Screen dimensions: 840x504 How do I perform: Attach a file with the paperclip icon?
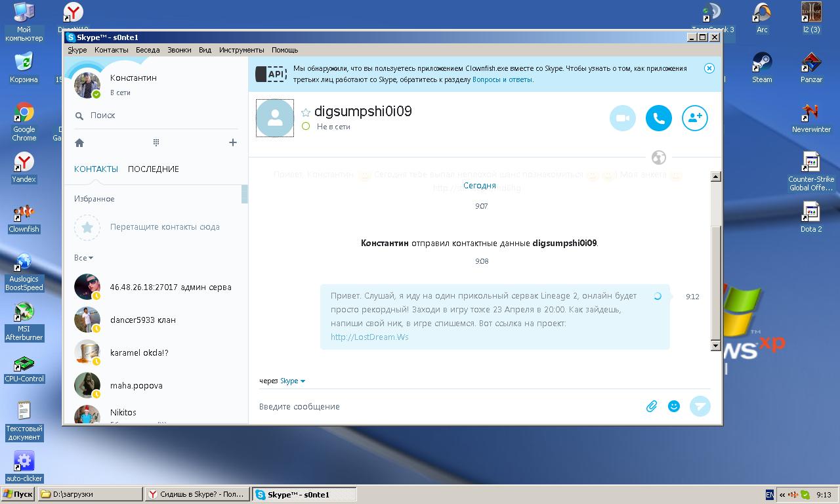click(x=652, y=406)
